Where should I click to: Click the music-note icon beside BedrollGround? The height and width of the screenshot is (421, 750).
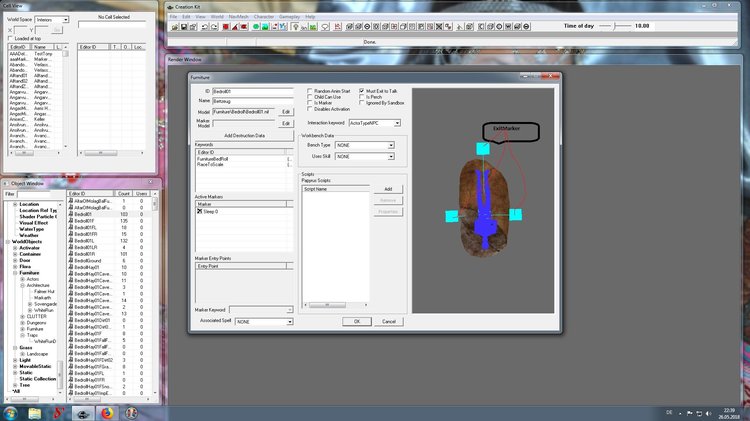(71, 261)
